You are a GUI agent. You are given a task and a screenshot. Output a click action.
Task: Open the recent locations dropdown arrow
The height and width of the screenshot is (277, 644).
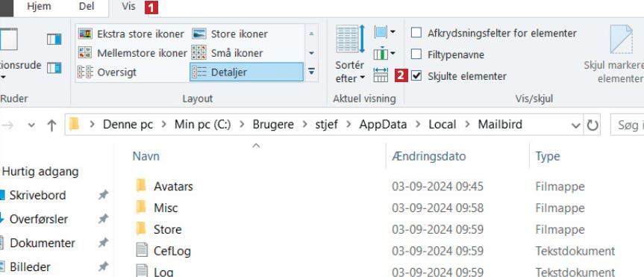[31, 125]
